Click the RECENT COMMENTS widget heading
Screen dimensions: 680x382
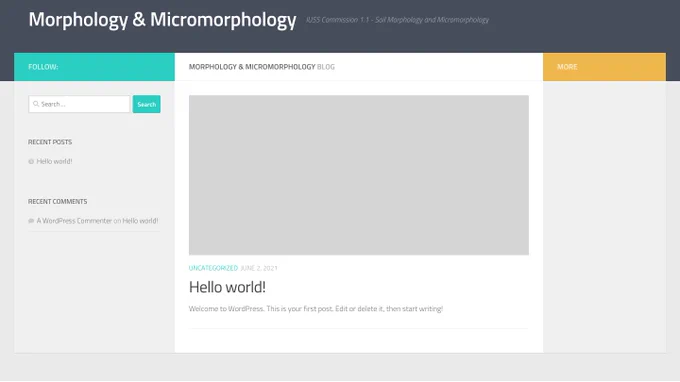(x=58, y=202)
